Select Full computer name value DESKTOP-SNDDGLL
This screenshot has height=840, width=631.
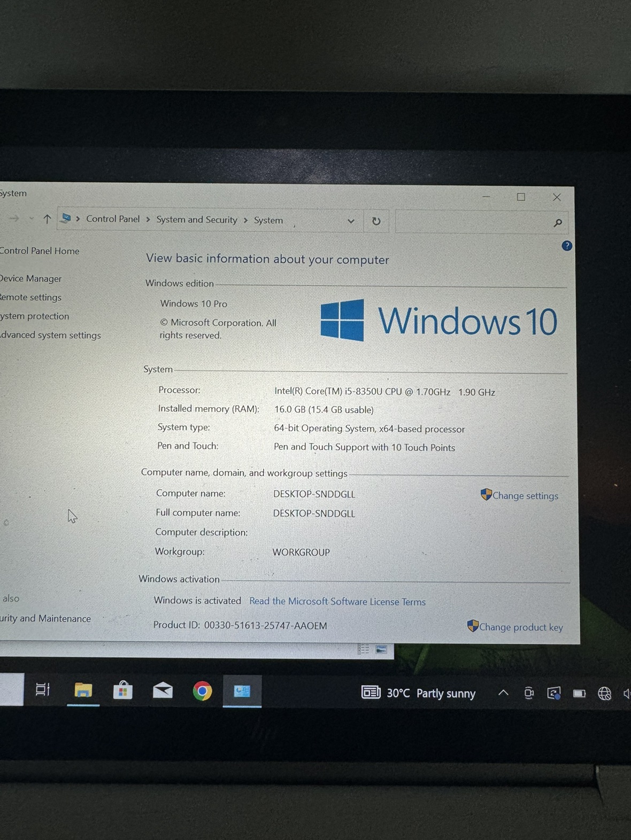(x=314, y=514)
